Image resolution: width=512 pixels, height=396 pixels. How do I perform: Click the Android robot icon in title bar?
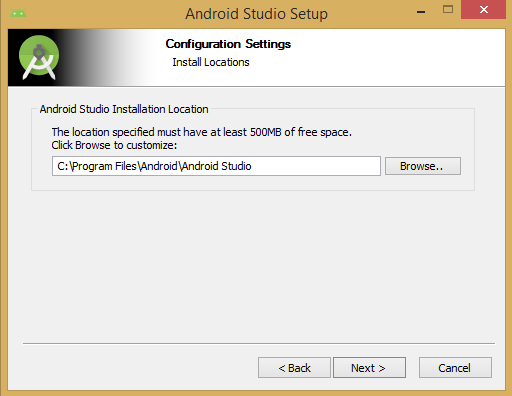coord(18,13)
